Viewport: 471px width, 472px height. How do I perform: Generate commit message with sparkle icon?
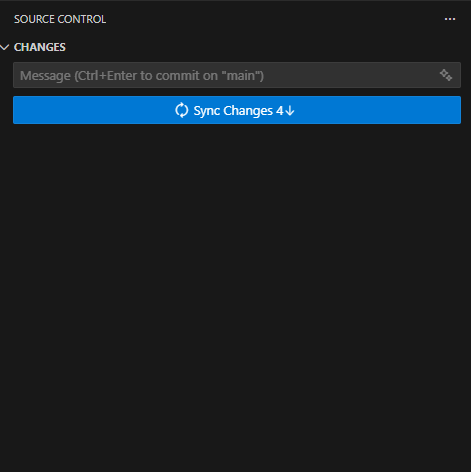coord(446,75)
